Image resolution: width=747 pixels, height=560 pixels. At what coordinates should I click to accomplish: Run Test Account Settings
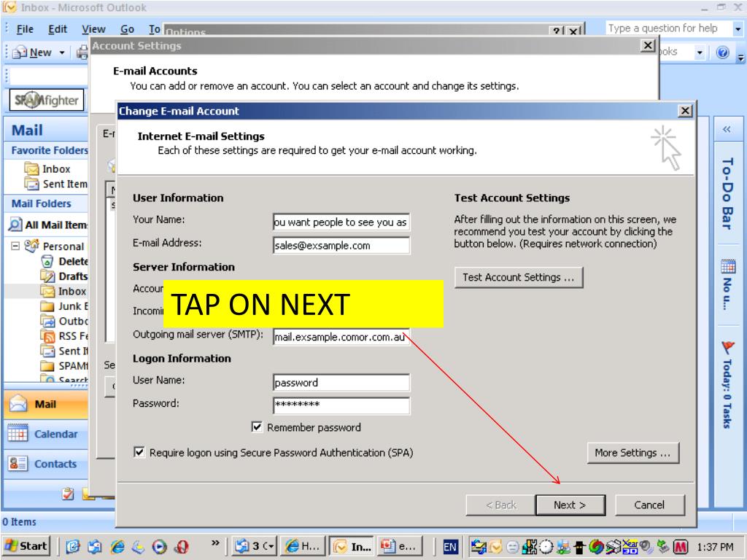pyautogui.click(x=519, y=277)
